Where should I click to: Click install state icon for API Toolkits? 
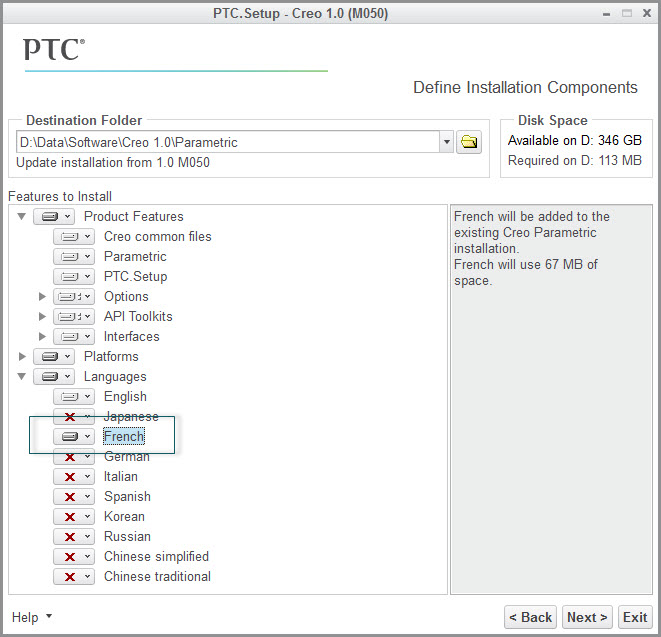click(70, 317)
